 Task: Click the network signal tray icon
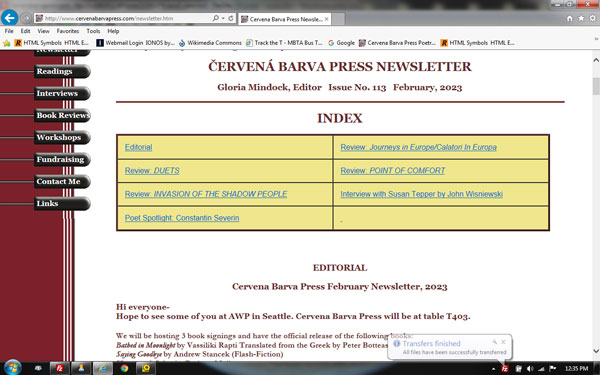[541, 369]
